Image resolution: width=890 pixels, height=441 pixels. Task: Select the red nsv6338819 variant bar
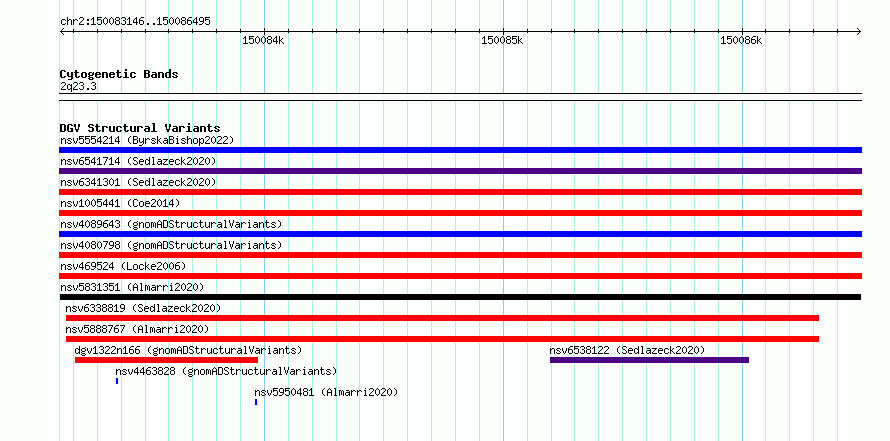[442, 318]
